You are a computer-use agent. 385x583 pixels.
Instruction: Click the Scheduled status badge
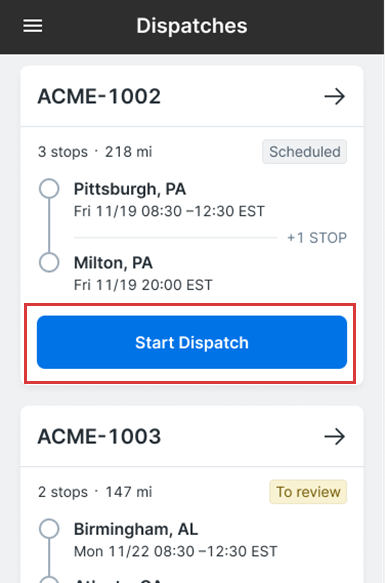(305, 152)
